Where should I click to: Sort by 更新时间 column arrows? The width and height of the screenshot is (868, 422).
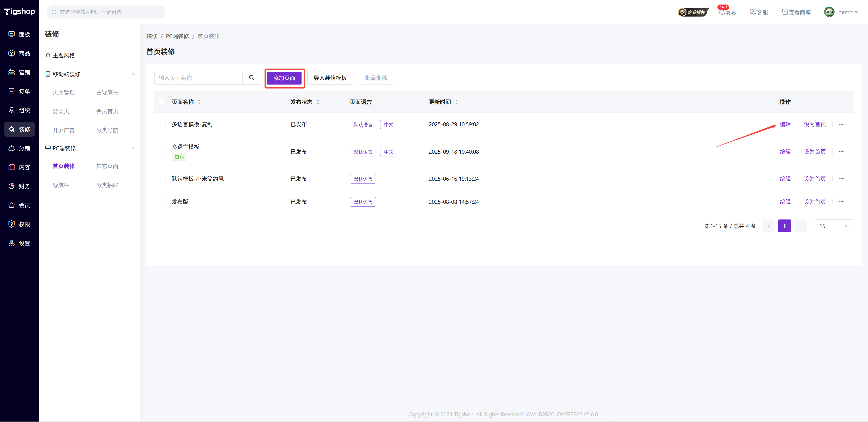(x=457, y=102)
